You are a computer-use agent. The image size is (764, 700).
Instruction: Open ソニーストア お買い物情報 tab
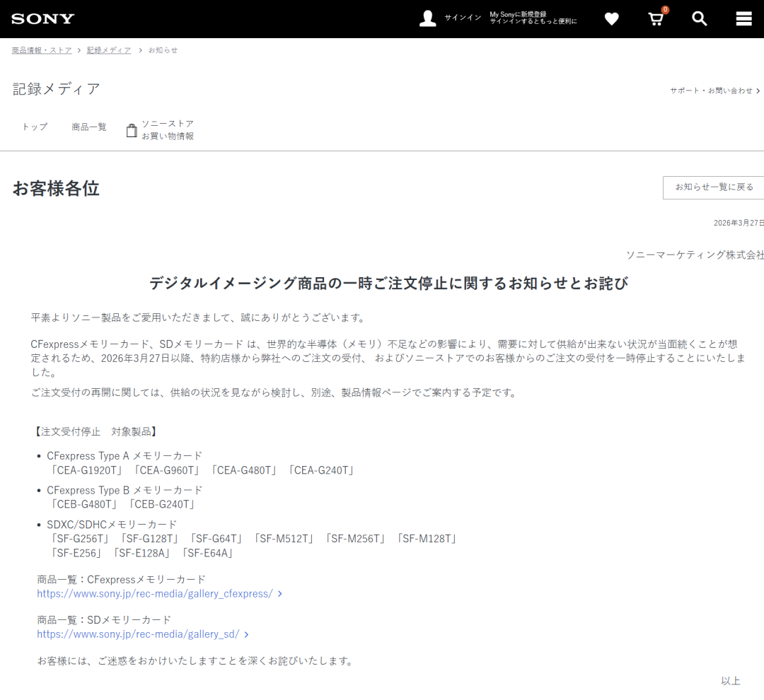pos(167,129)
